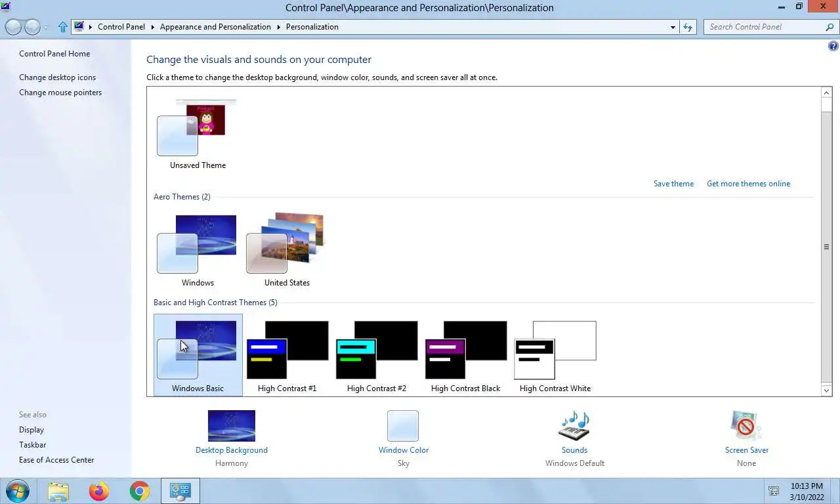Open the Window Color swatch icon

(403, 426)
